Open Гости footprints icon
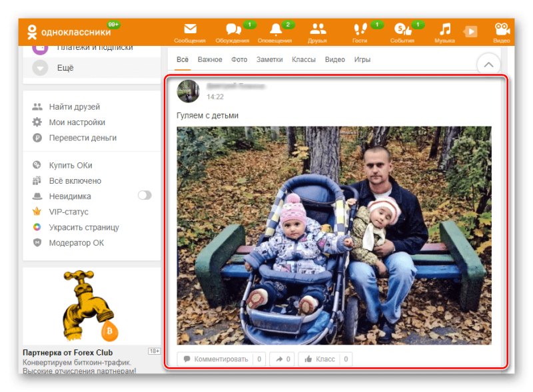 pyautogui.click(x=360, y=29)
